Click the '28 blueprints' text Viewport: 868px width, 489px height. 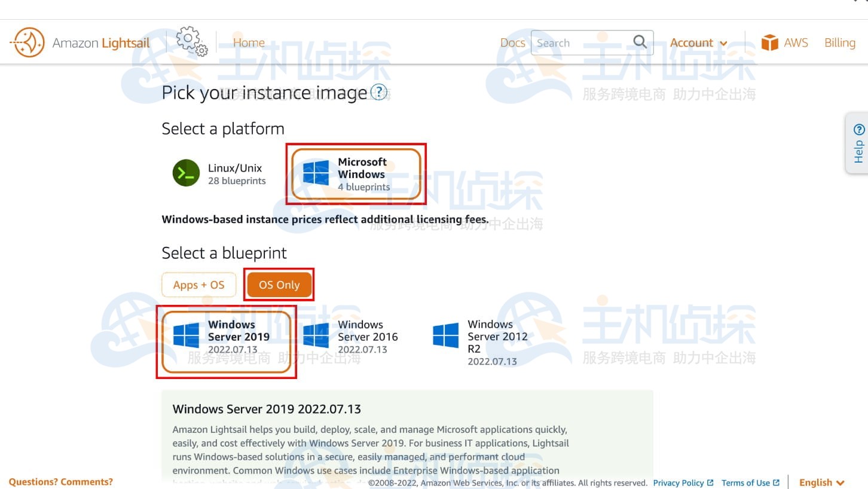[237, 181]
